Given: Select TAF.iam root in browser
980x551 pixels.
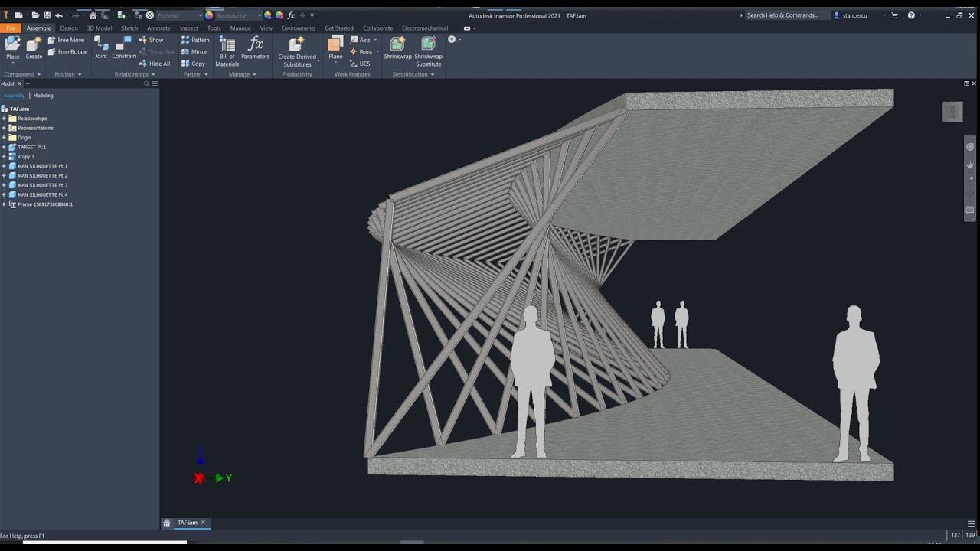Looking at the screenshot, I should (15, 109).
